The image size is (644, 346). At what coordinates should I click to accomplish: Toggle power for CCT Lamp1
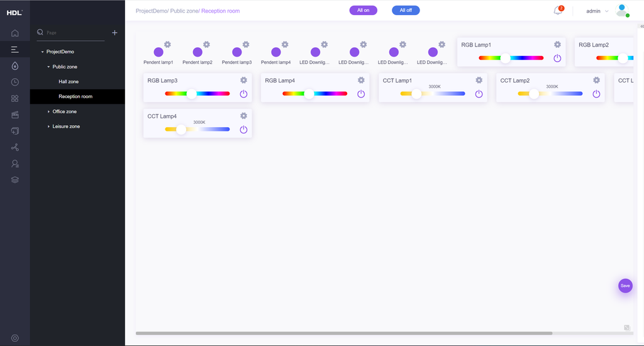(x=479, y=94)
